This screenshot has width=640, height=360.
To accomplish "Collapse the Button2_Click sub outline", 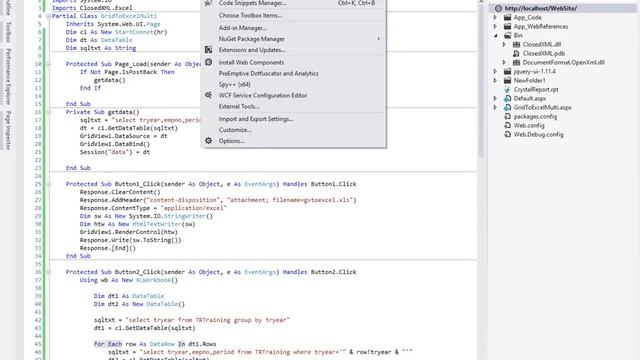I will point(48,272).
